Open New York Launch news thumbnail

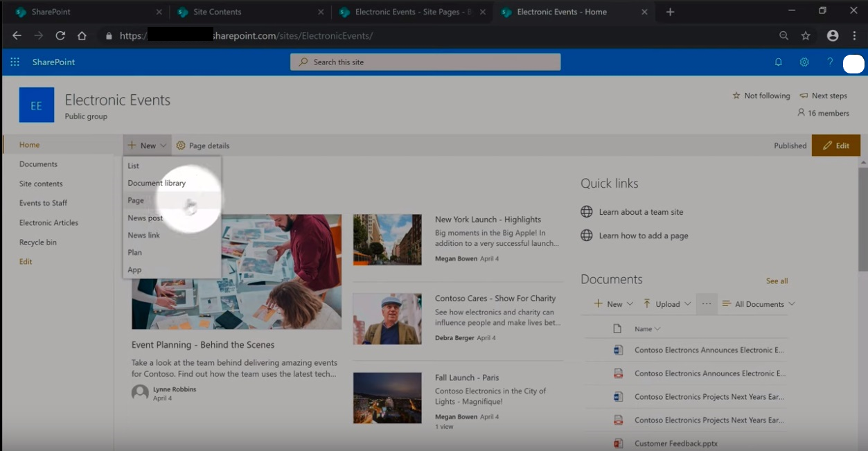[387, 239]
